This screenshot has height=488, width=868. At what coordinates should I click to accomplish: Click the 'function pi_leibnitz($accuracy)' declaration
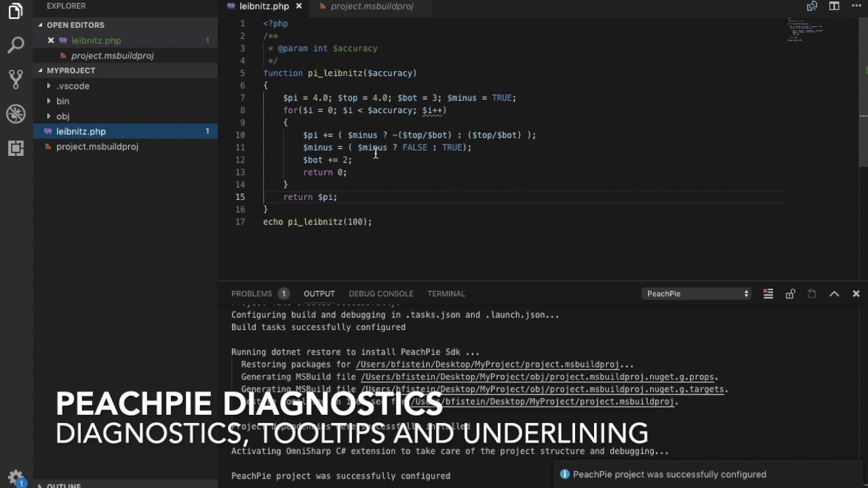(x=340, y=73)
